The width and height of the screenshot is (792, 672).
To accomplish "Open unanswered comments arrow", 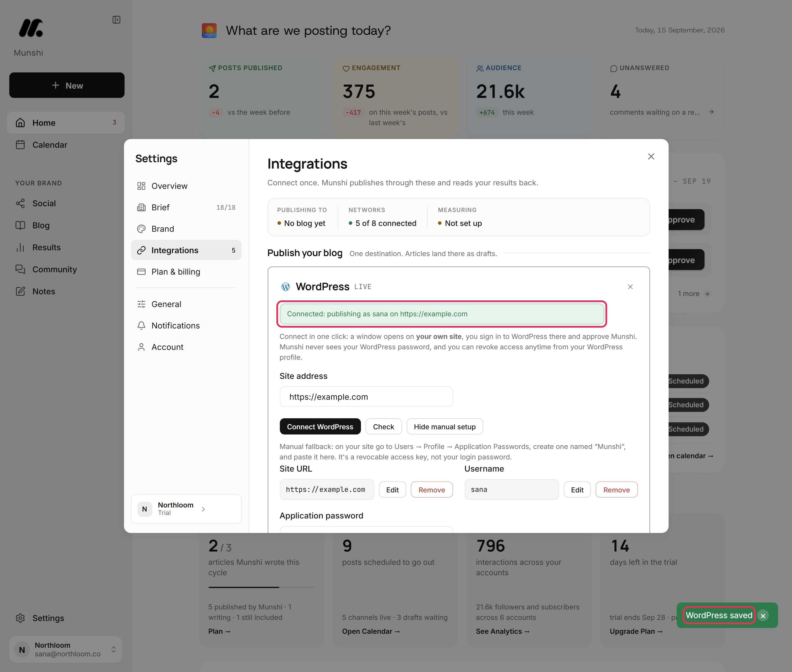I will click(711, 112).
